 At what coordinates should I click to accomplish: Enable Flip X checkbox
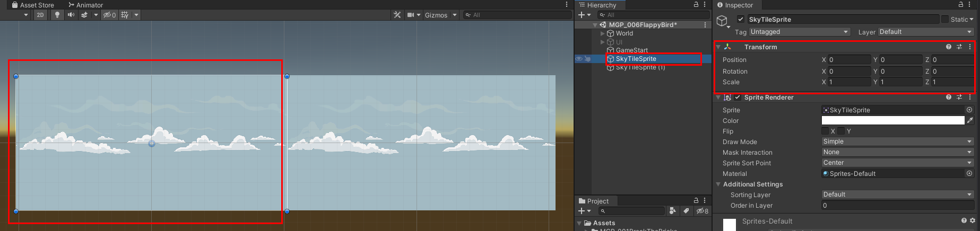pos(825,131)
